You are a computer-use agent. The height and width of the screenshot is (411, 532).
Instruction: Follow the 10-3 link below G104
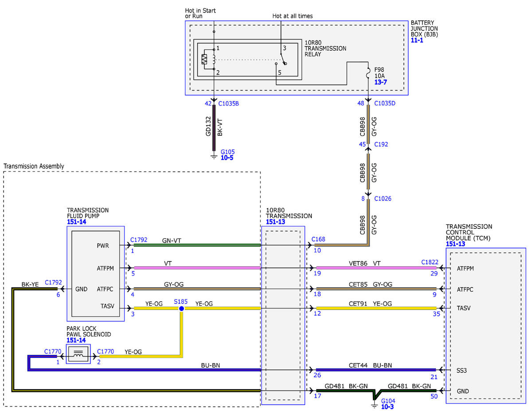tap(387, 407)
